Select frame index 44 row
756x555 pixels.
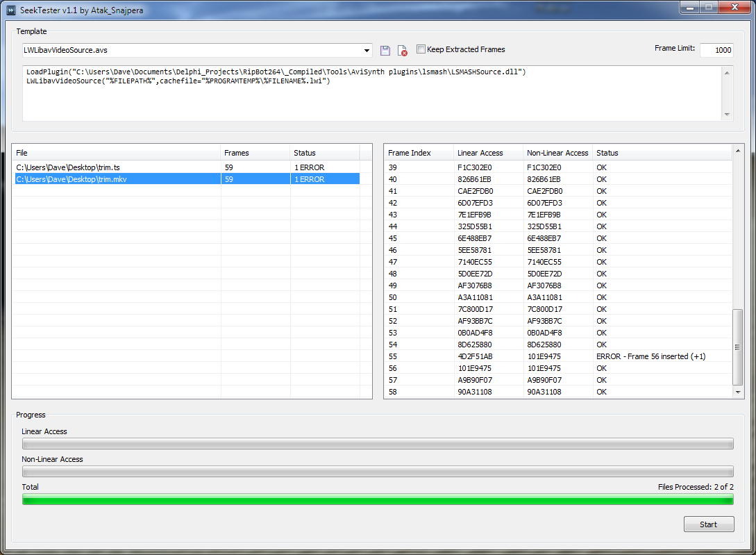(x=558, y=226)
